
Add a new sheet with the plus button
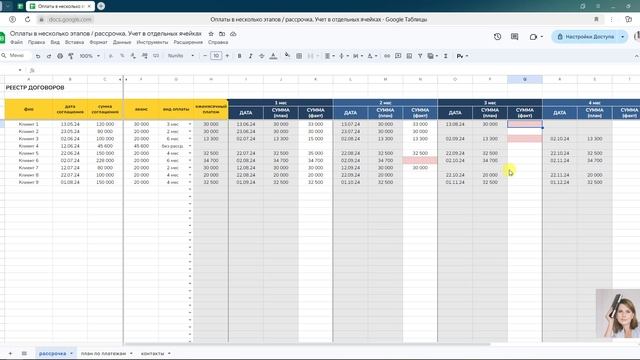(10, 353)
